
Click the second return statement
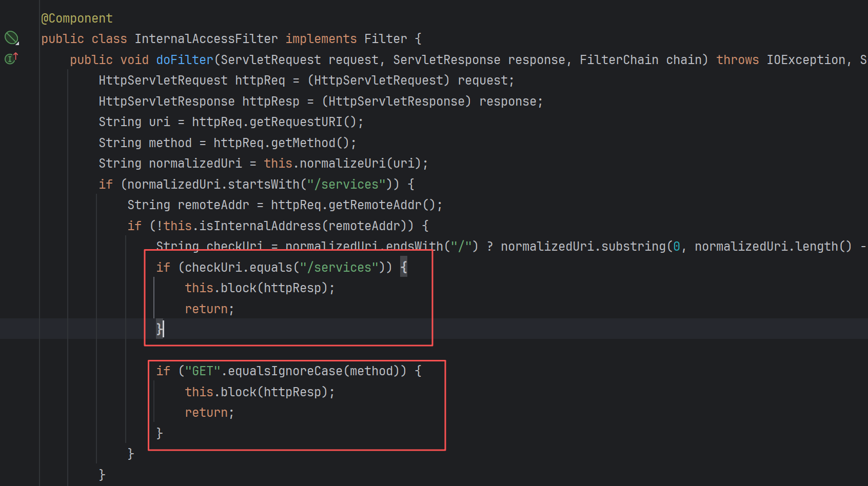209,413
